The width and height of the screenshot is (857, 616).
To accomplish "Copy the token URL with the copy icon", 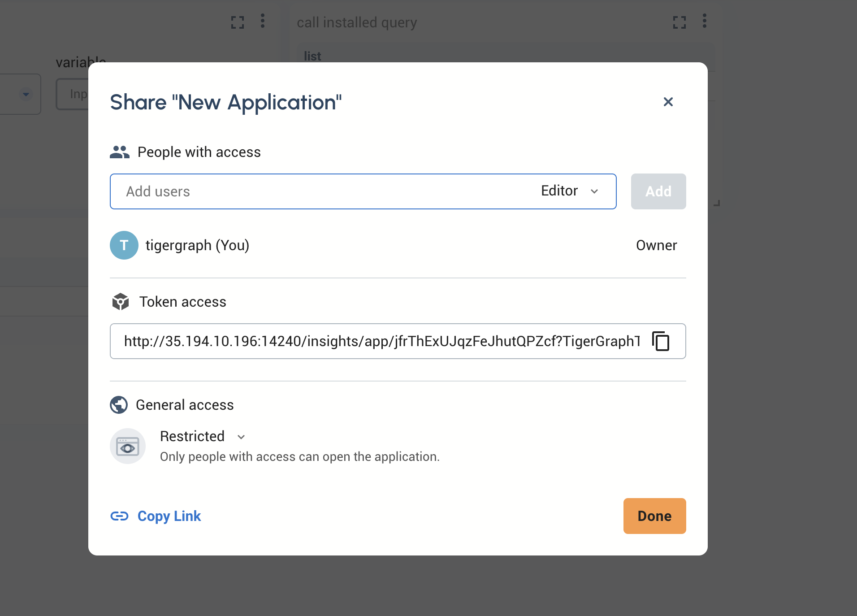I will click(x=661, y=341).
